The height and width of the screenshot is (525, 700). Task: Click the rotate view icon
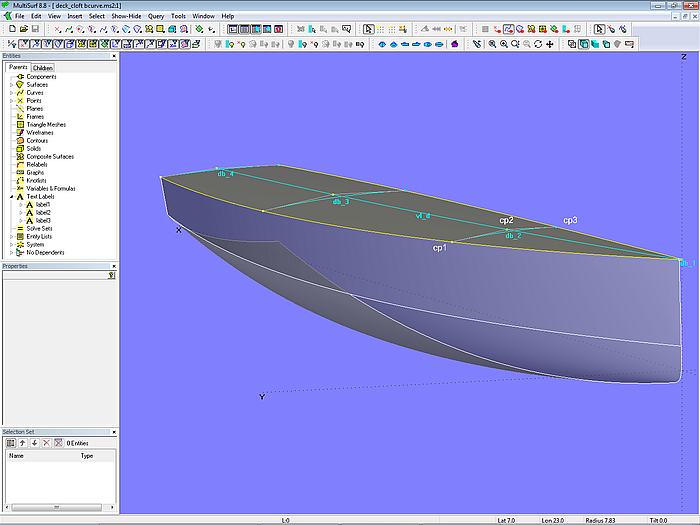click(538, 44)
